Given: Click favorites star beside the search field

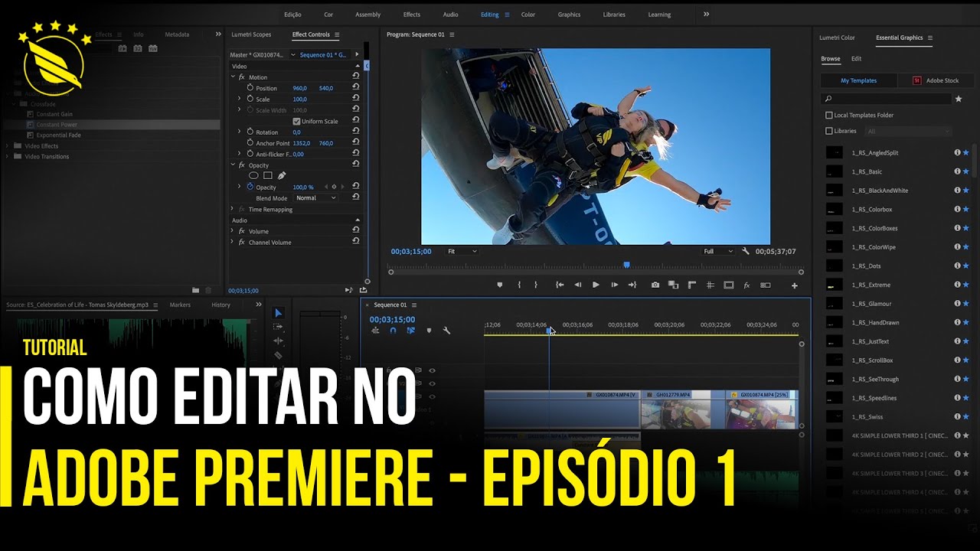Looking at the screenshot, I should click(959, 99).
